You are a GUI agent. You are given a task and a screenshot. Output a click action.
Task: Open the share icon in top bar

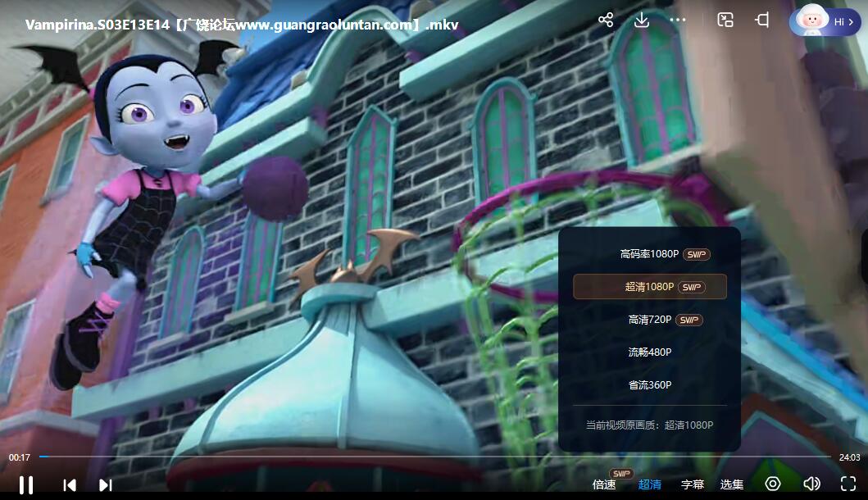(x=606, y=20)
